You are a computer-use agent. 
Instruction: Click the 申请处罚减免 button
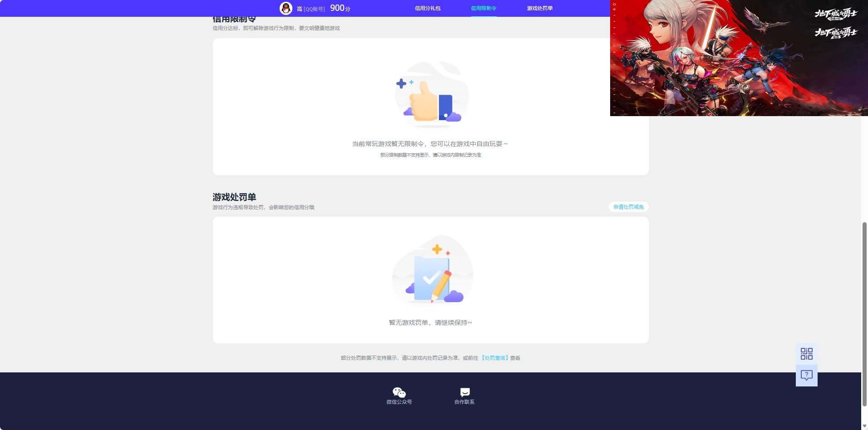pyautogui.click(x=628, y=207)
